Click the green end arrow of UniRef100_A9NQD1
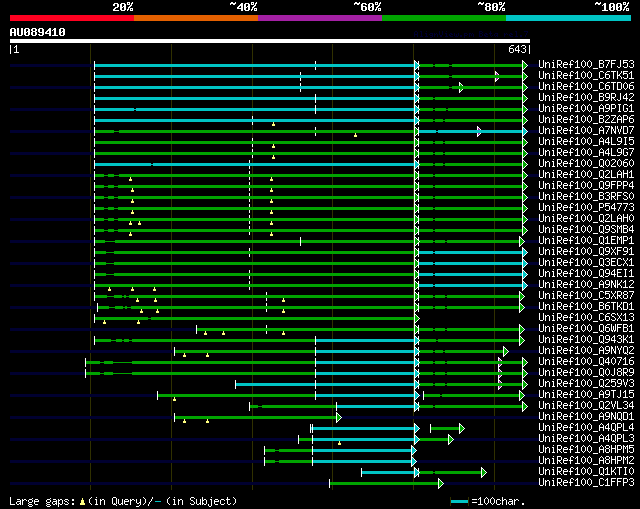Screen dimensions: 640x509 click(x=339, y=418)
